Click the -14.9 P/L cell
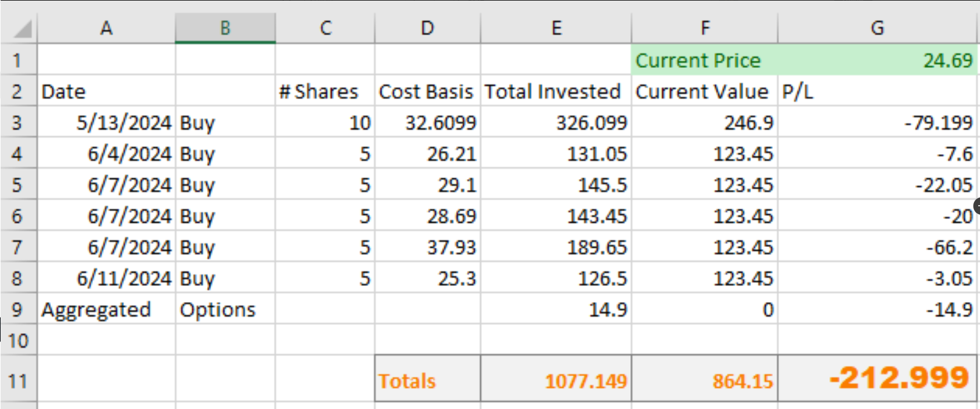 (877, 309)
